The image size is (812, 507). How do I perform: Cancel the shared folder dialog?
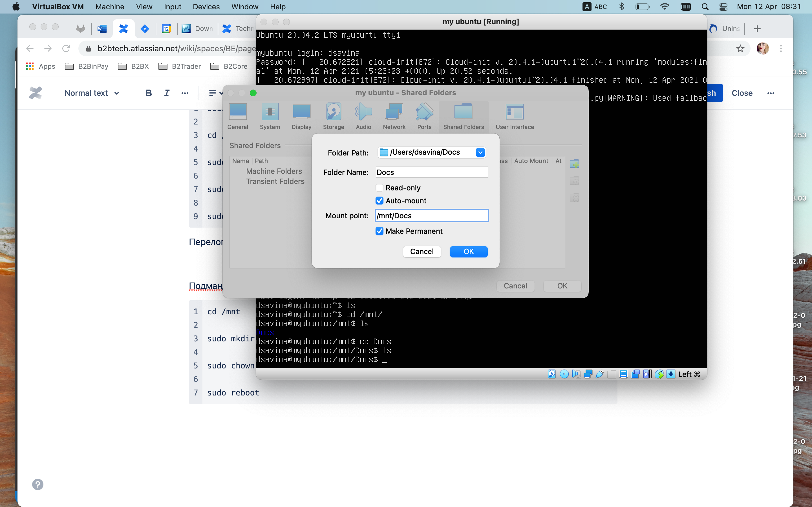[x=422, y=252]
